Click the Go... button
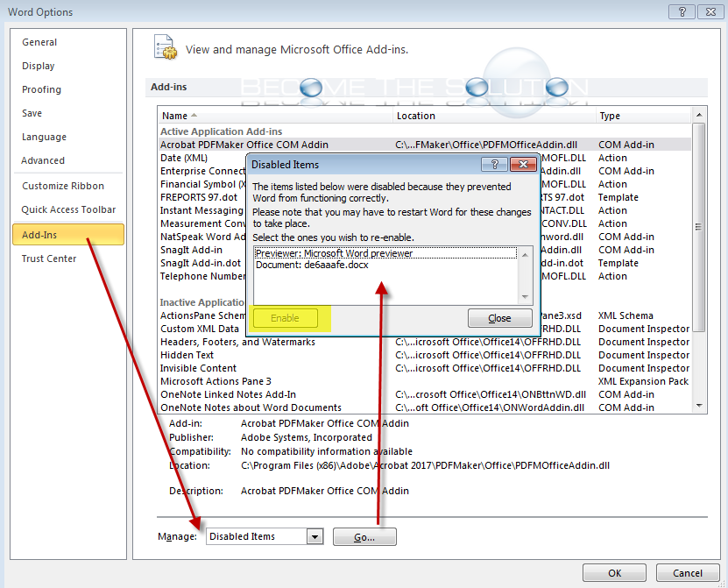728x588 pixels. click(x=364, y=537)
